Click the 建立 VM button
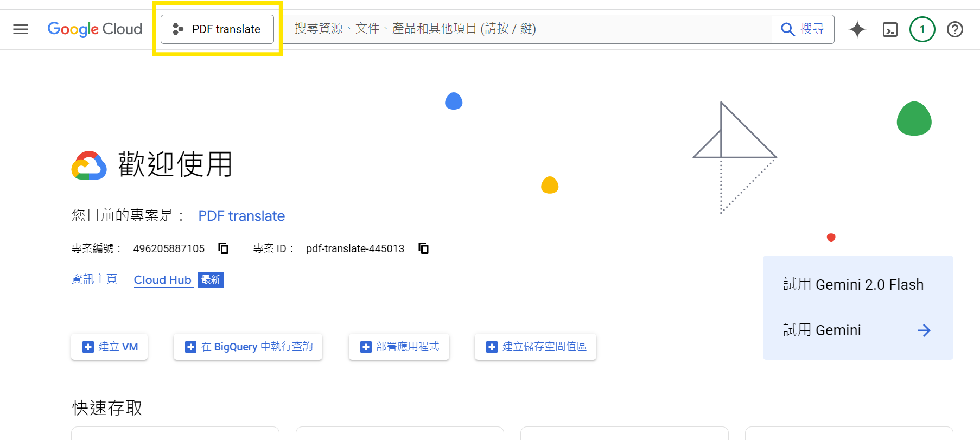Screen dimensions: 980x440 click(109, 347)
